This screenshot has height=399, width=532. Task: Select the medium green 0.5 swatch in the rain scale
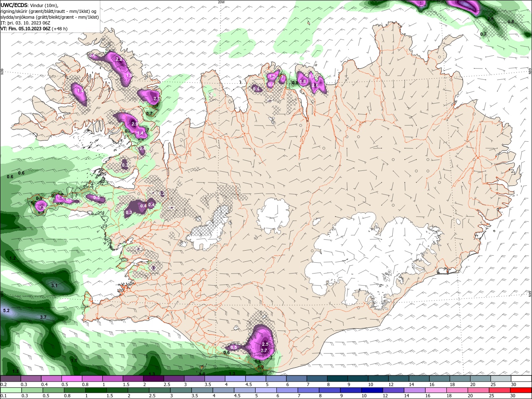tap(54, 390)
